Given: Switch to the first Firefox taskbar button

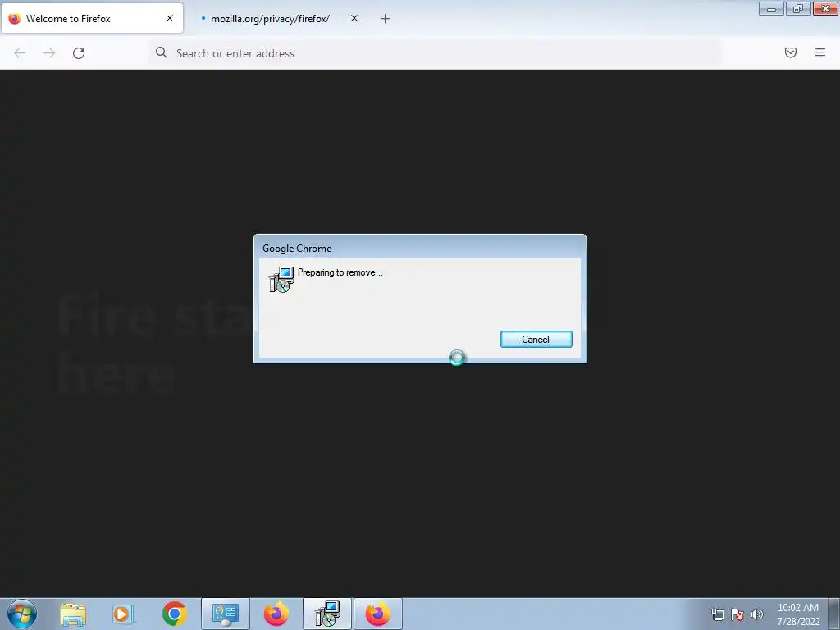Looking at the screenshot, I should tap(276, 614).
